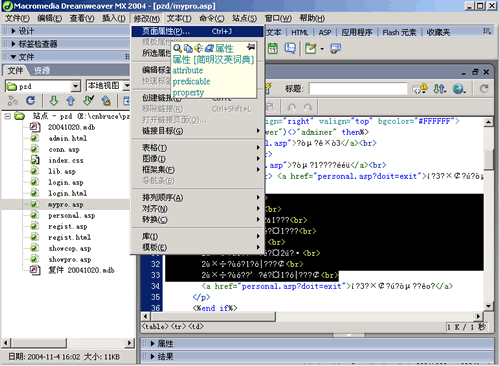This screenshot has width=500, height=366.
Task: Select the <td> tag in tag selector
Action: tap(196, 326)
